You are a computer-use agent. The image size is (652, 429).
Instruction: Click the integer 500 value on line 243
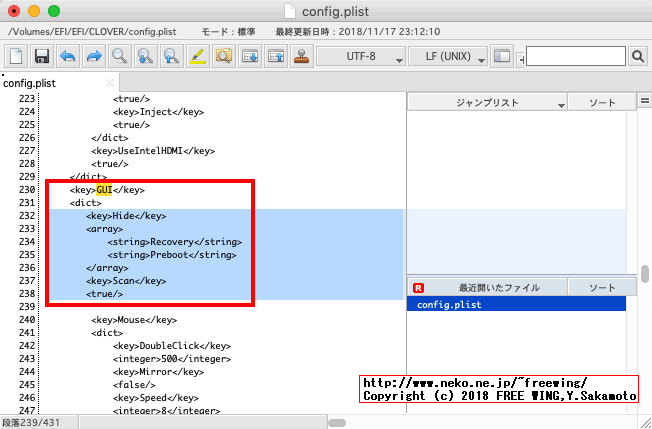pos(169,359)
